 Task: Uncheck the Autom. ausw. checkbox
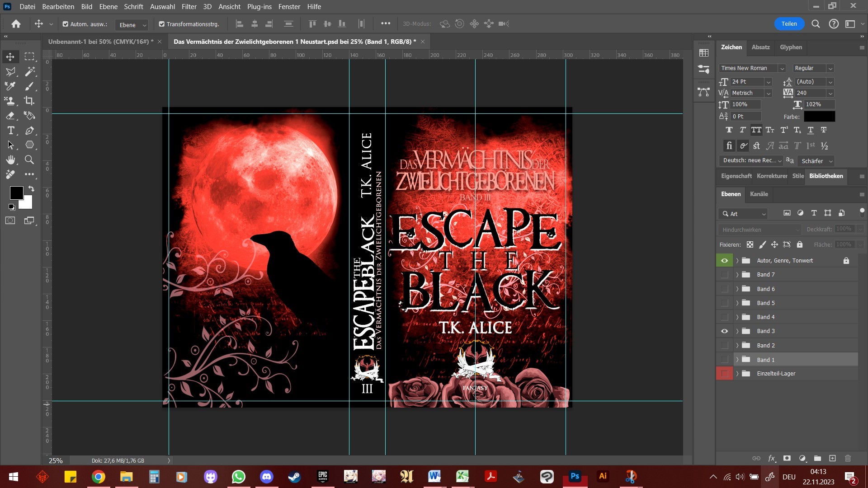66,24
